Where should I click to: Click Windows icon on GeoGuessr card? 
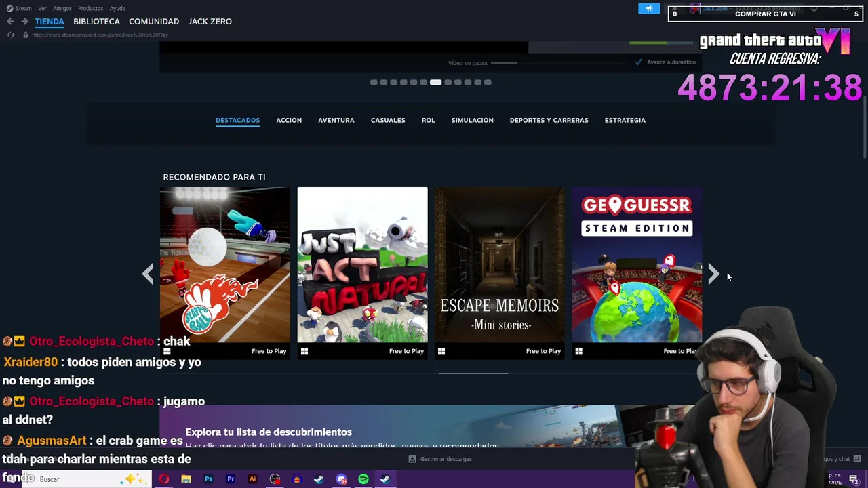(x=578, y=351)
